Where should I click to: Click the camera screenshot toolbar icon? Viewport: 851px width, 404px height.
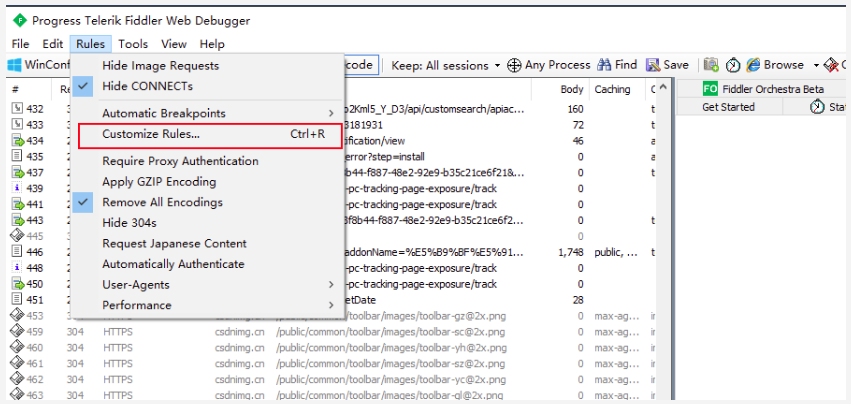tap(712, 65)
